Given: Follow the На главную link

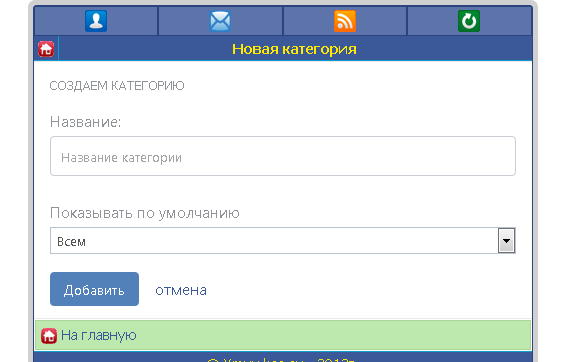Looking at the screenshot, I should tap(99, 335).
